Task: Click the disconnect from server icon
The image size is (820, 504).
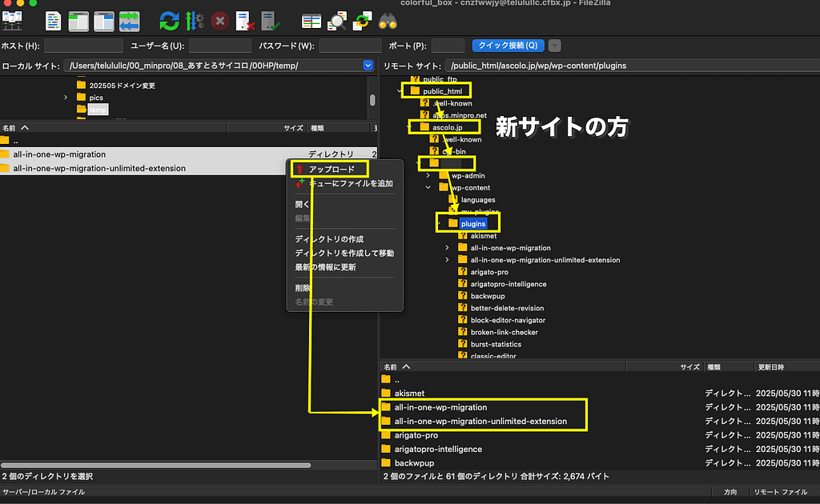Action: point(244,21)
